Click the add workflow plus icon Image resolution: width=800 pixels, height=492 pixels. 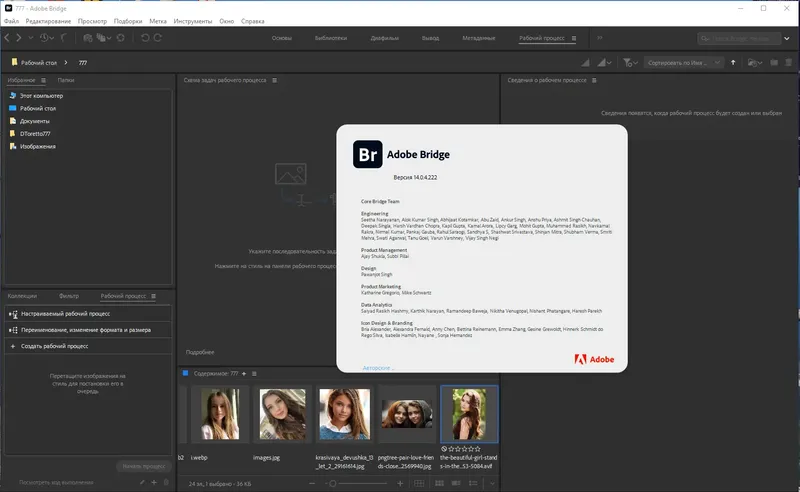154,482
